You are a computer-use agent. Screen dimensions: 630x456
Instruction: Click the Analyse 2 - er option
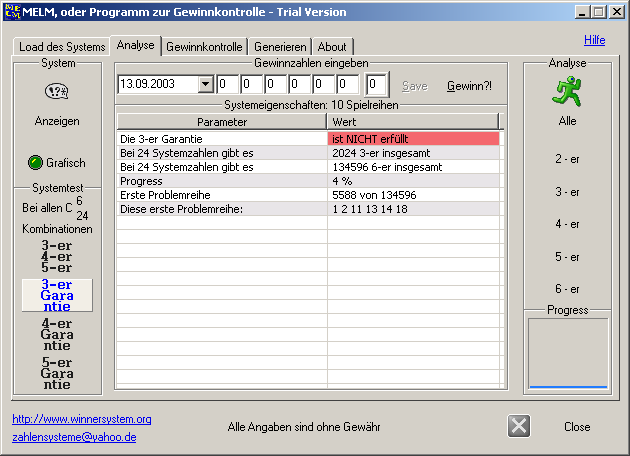point(567,159)
